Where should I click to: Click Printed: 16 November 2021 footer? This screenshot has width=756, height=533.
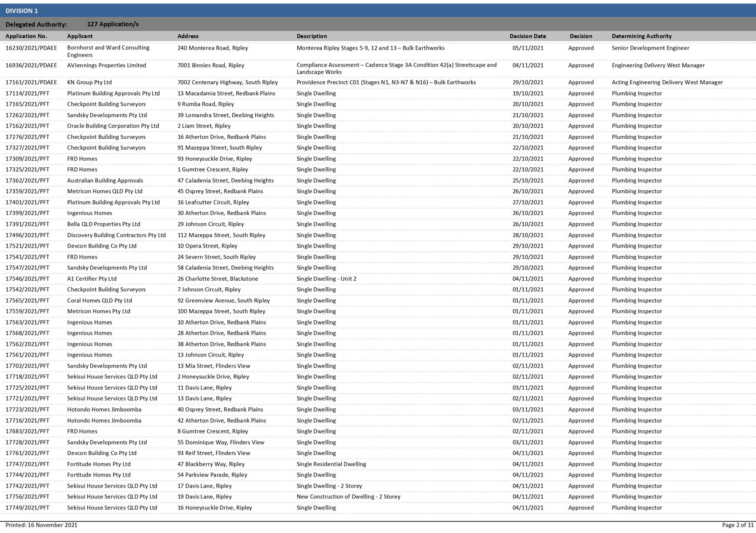[41, 525]
